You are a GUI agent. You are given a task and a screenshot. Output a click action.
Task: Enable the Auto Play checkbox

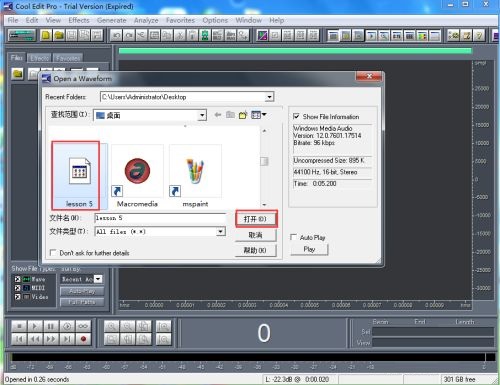coord(293,237)
